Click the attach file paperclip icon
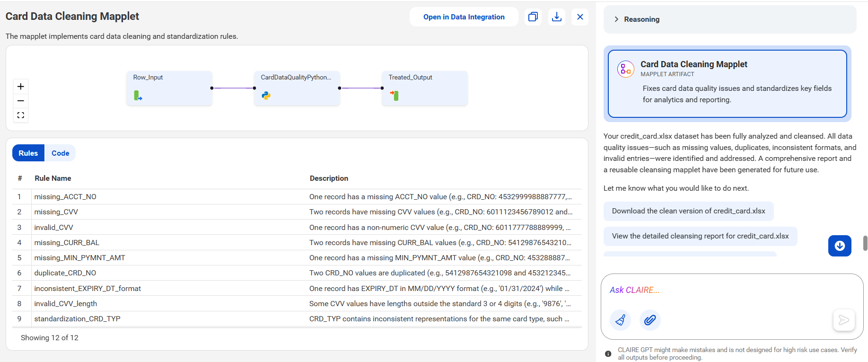 [650, 320]
